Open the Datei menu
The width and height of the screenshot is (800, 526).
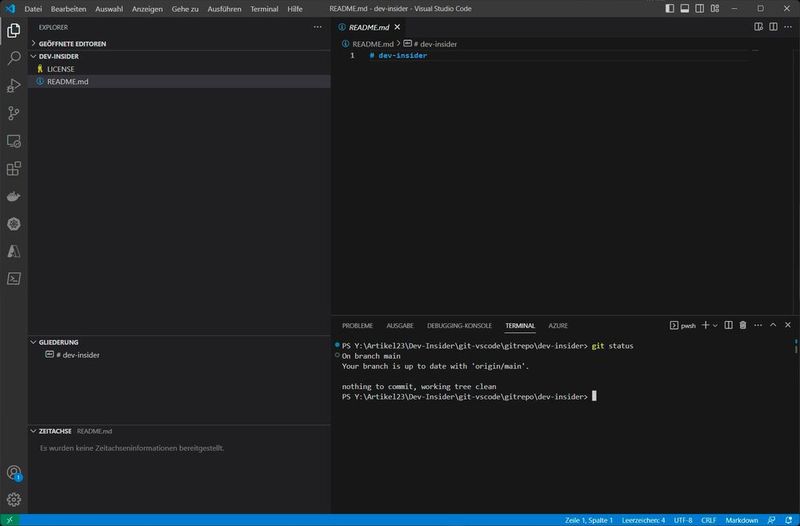tap(33, 9)
